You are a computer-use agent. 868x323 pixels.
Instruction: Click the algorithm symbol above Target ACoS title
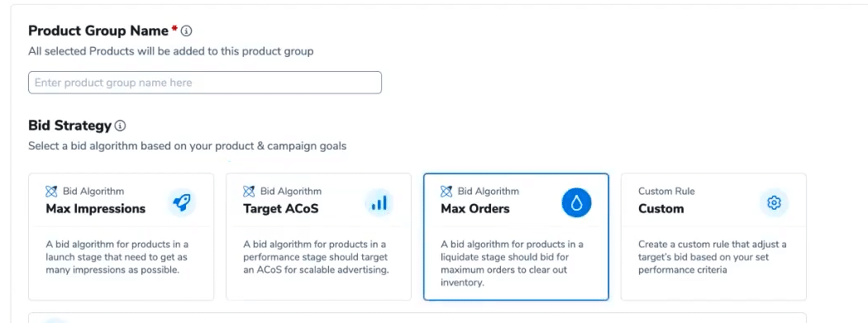coord(249,192)
